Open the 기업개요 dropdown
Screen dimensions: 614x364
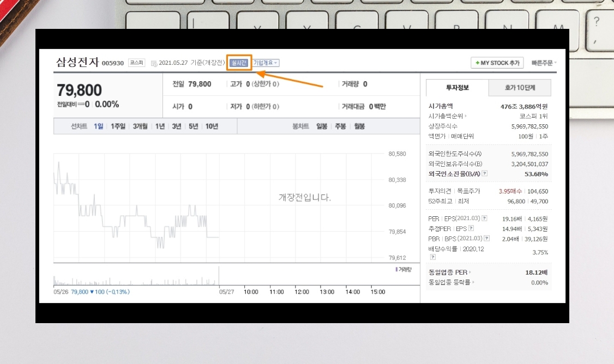266,63
